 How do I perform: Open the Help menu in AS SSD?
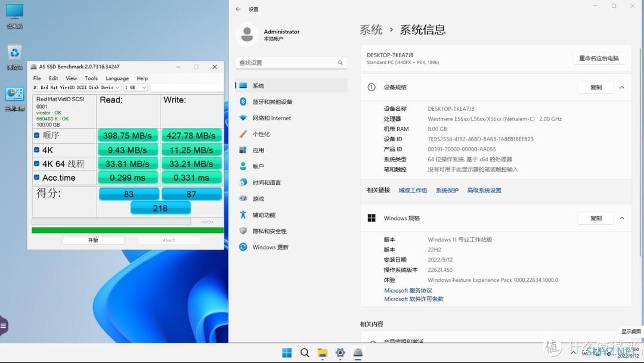pyautogui.click(x=142, y=78)
